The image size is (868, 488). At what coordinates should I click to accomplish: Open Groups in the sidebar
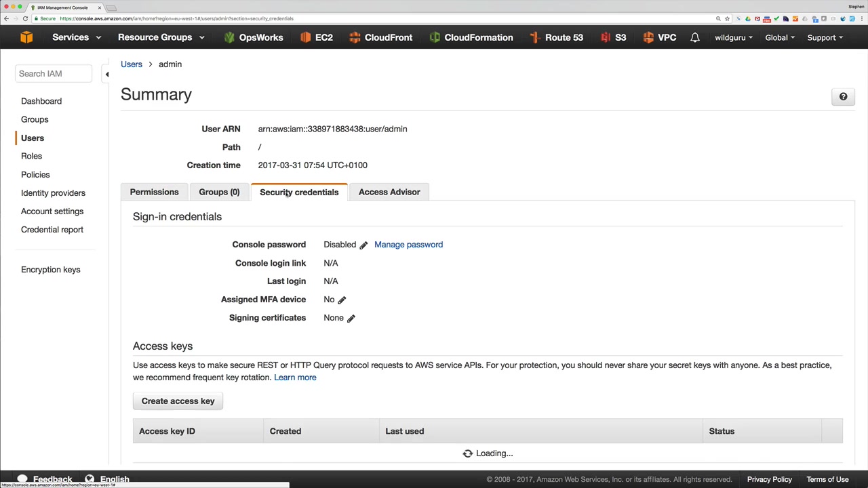(35, 119)
